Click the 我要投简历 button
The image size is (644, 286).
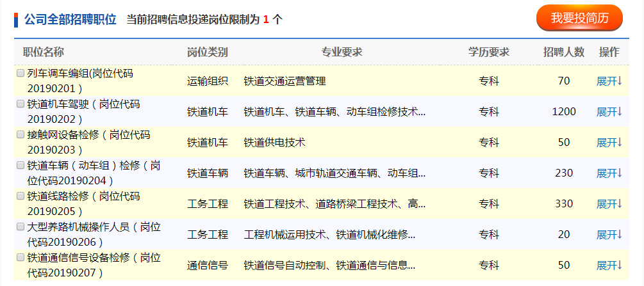[579, 19]
